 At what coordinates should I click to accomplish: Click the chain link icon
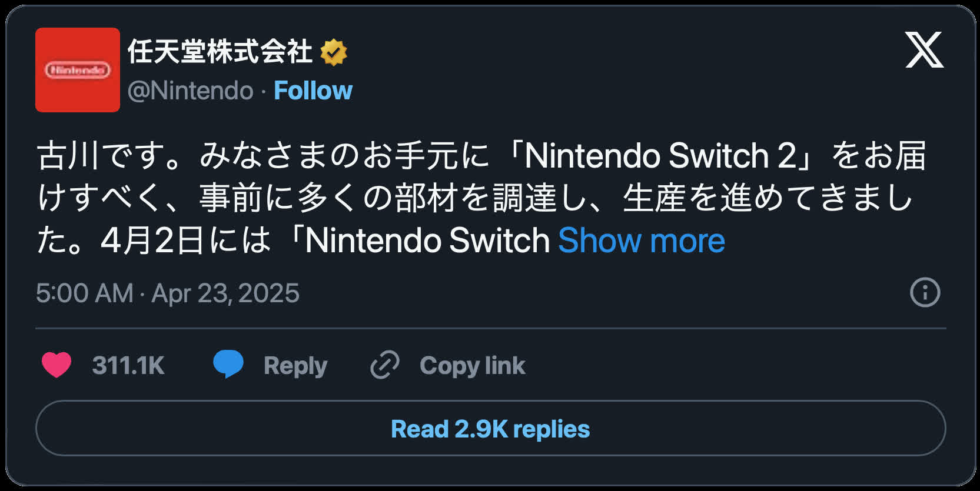(385, 365)
